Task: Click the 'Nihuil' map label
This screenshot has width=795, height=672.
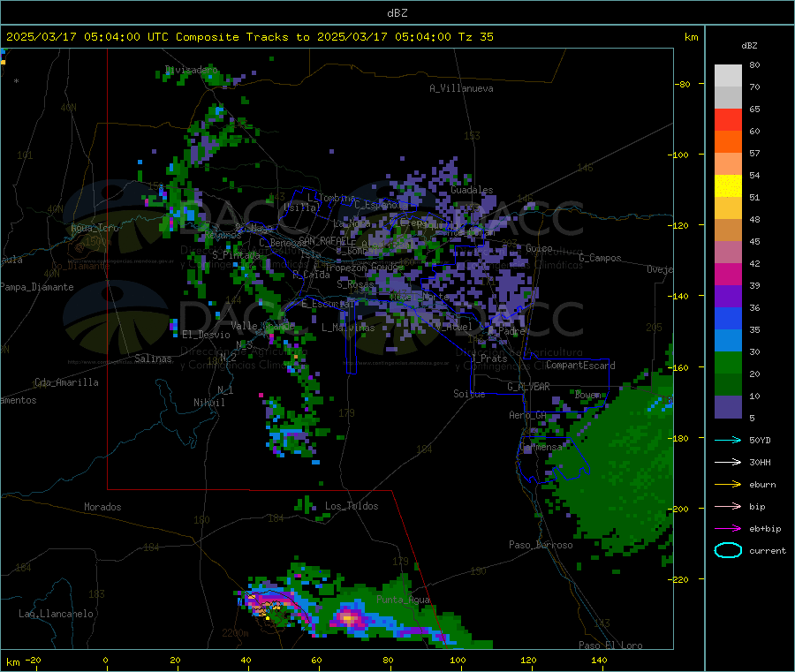Action: (208, 403)
